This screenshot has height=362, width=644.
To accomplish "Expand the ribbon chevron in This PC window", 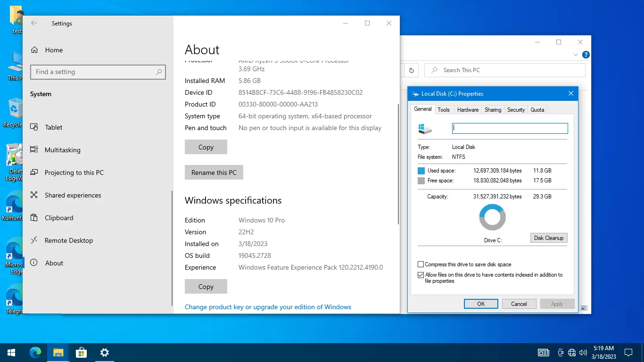I will (x=575, y=55).
